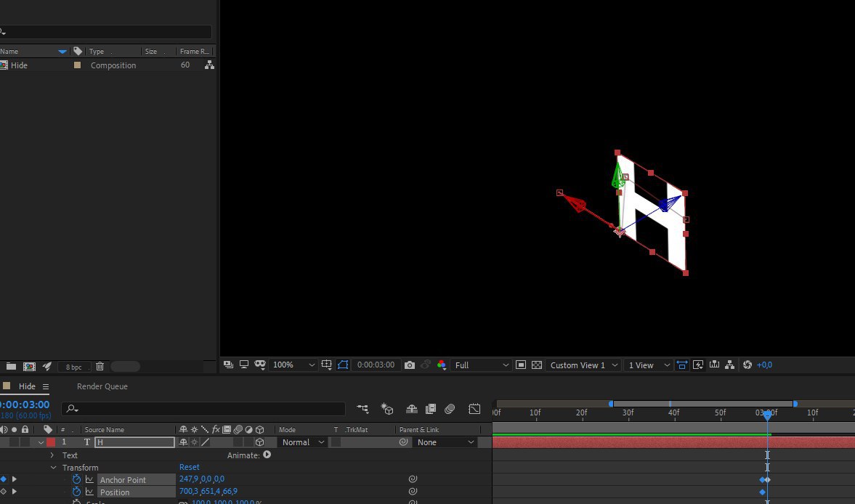This screenshot has width=855, height=504.
Task: Open the Animate menu arrow button
Action: (x=267, y=455)
